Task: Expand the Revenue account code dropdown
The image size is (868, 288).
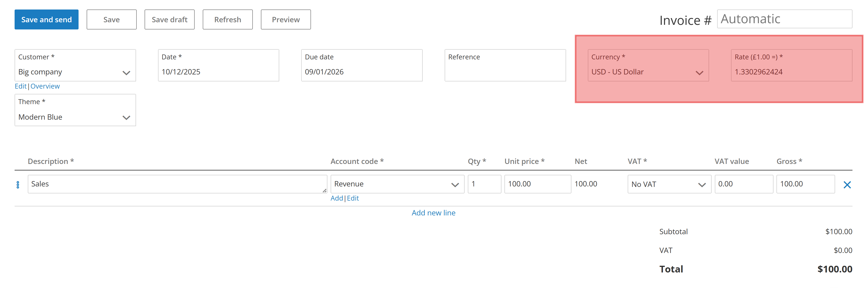Action: (397, 184)
